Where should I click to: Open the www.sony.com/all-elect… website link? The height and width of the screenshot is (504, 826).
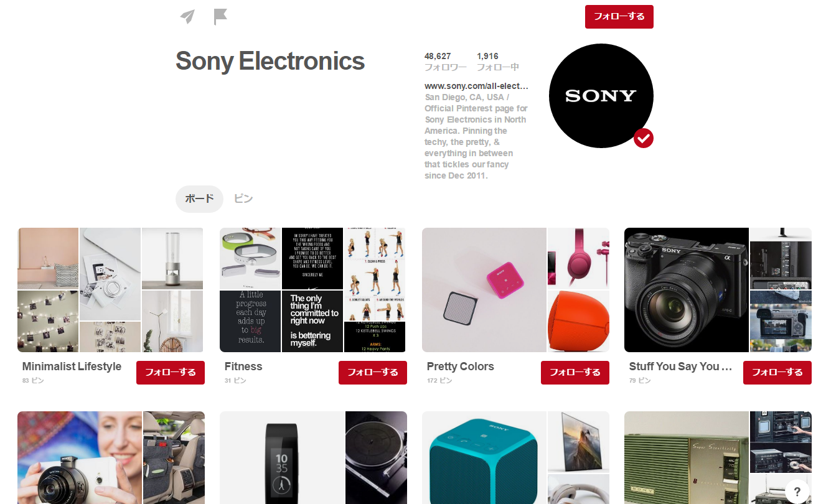tap(476, 86)
